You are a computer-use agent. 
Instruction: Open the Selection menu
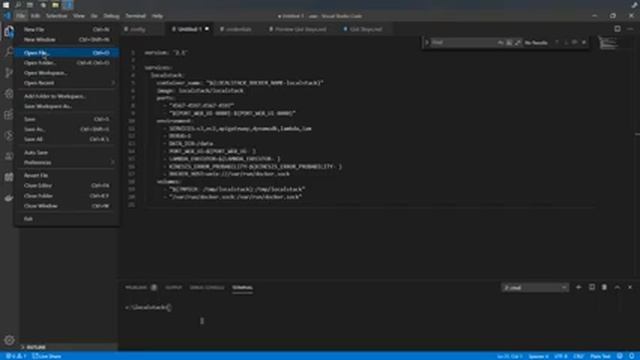(x=56, y=16)
